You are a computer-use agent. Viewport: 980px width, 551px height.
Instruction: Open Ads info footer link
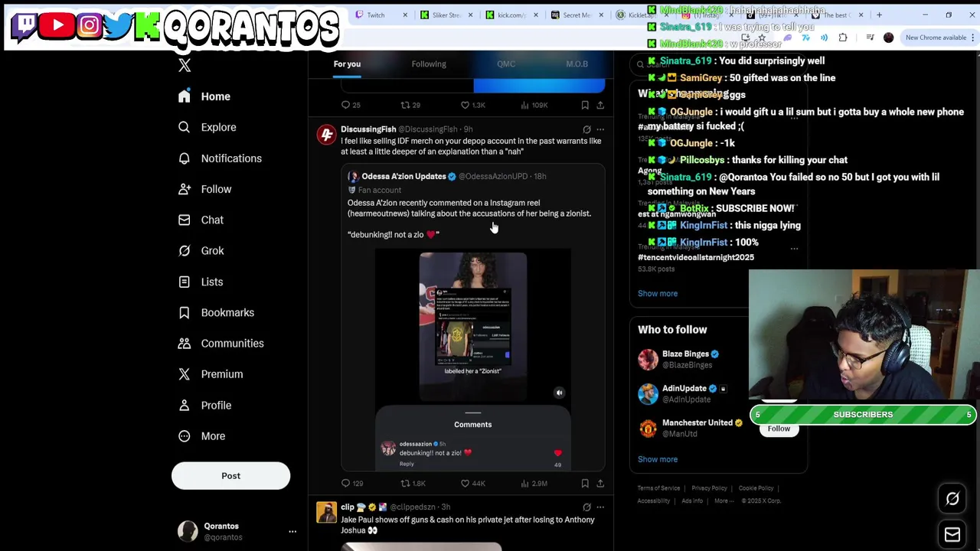(x=692, y=501)
